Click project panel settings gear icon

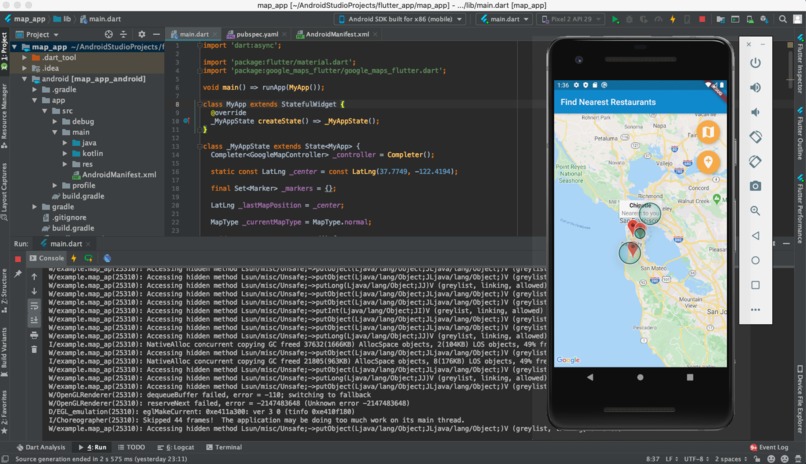[x=141, y=34]
